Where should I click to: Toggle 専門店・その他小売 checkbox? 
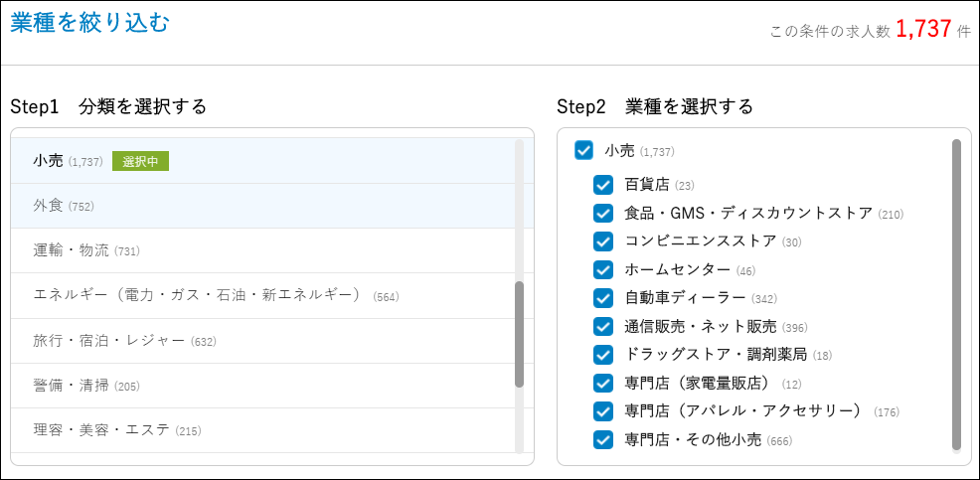603,440
